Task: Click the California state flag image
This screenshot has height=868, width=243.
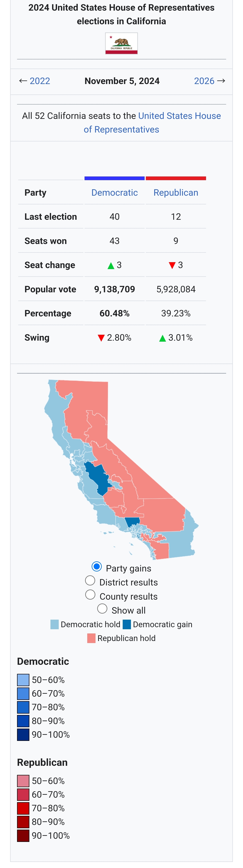Action: (x=121, y=43)
